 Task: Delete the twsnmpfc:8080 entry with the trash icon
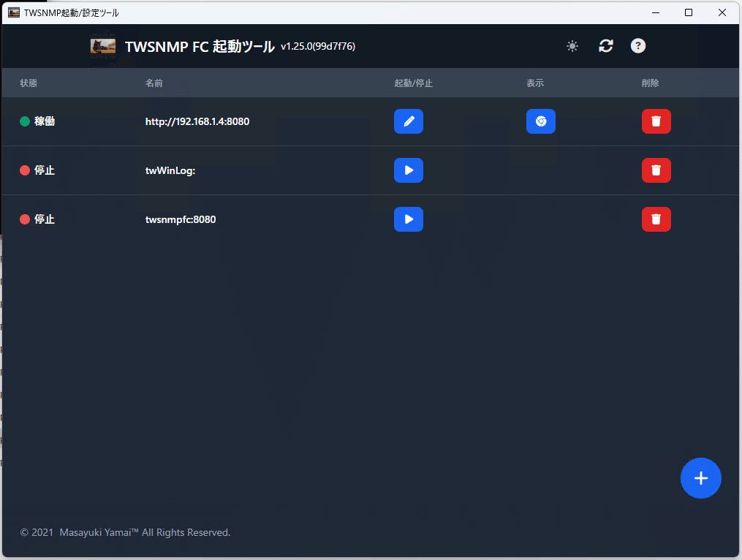[x=656, y=219]
